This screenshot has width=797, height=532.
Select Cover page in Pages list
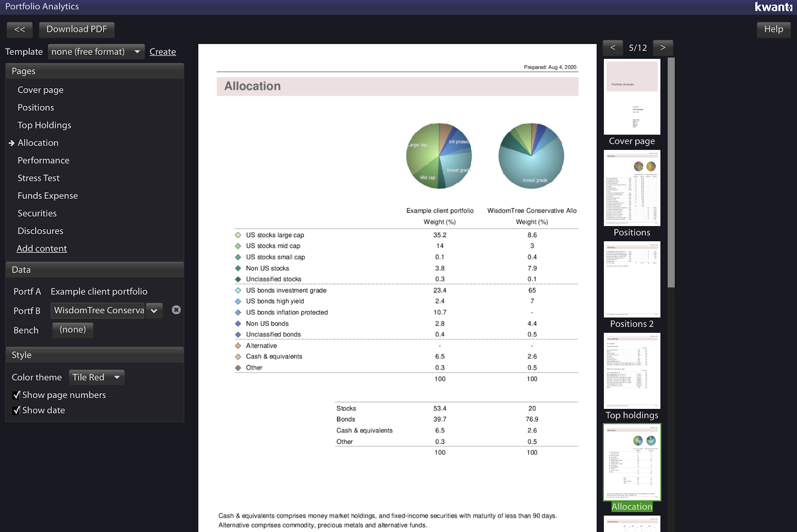pyautogui.click(x=40, y=90)
